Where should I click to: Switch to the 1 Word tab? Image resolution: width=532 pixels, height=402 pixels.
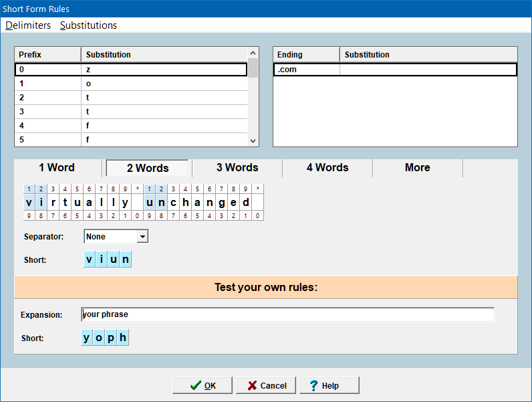click(x=57, y=168)
